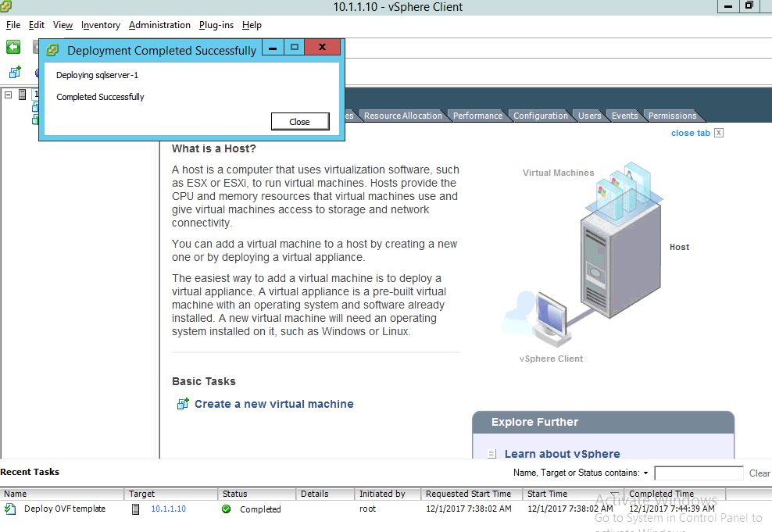Viewport: 772px width, 532px height.
Task: Click the Recent Tasks panel heading
Action: 30,472
